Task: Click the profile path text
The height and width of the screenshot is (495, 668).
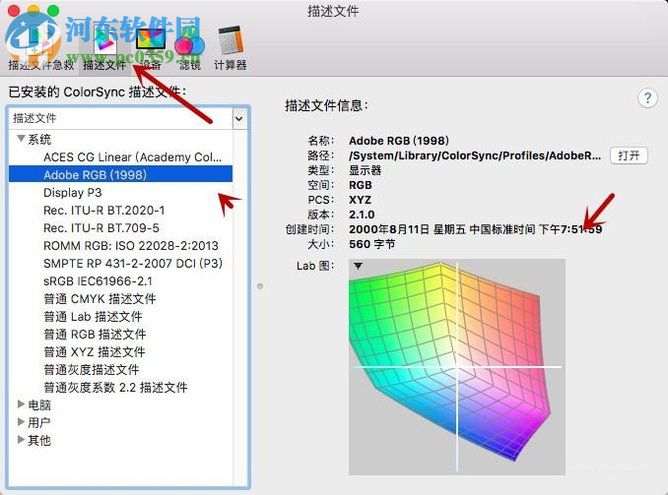Action: point(475,155)
